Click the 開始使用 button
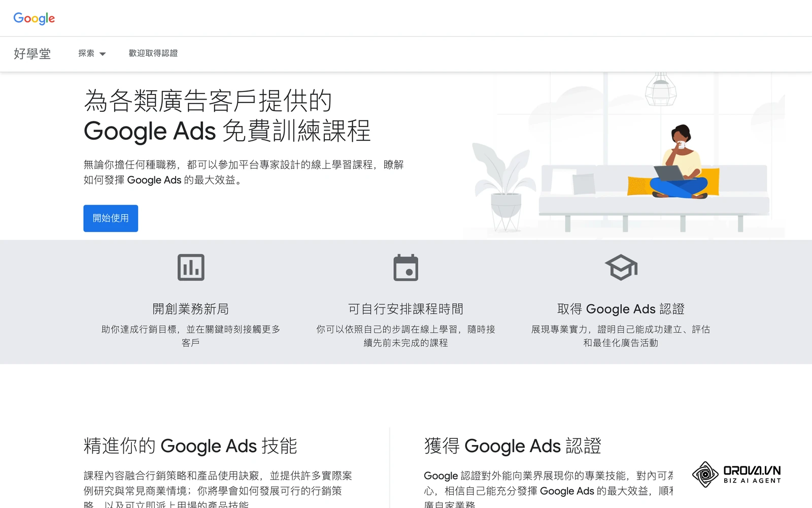Image resolution: width=812 pixels, height=508 pixels. 111,218
